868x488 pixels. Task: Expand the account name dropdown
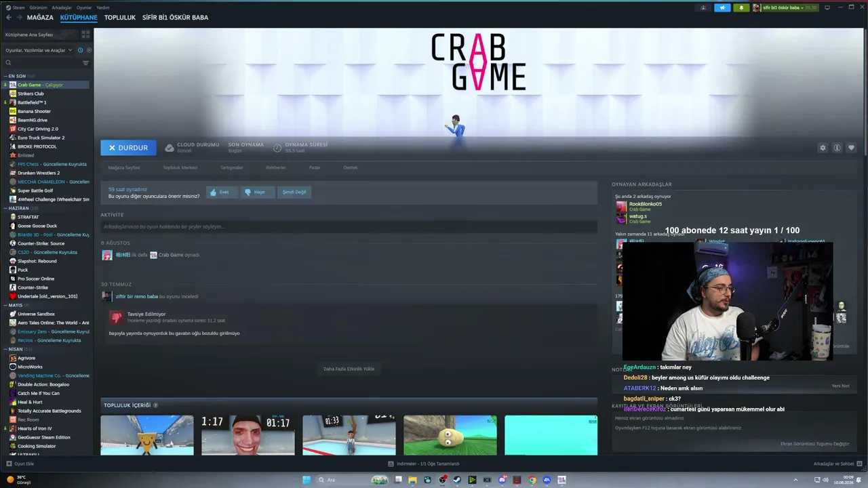point(786,7)
